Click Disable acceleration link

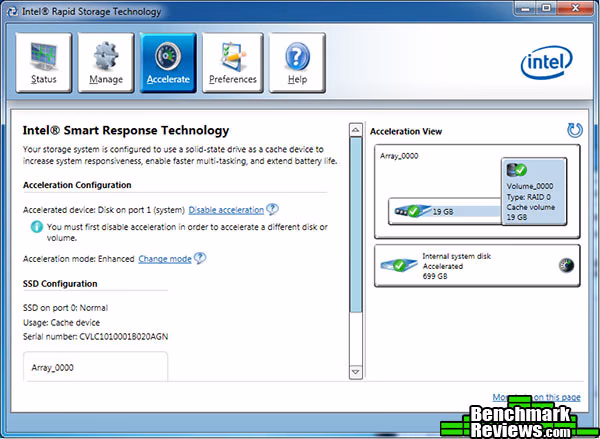point(226,210)
